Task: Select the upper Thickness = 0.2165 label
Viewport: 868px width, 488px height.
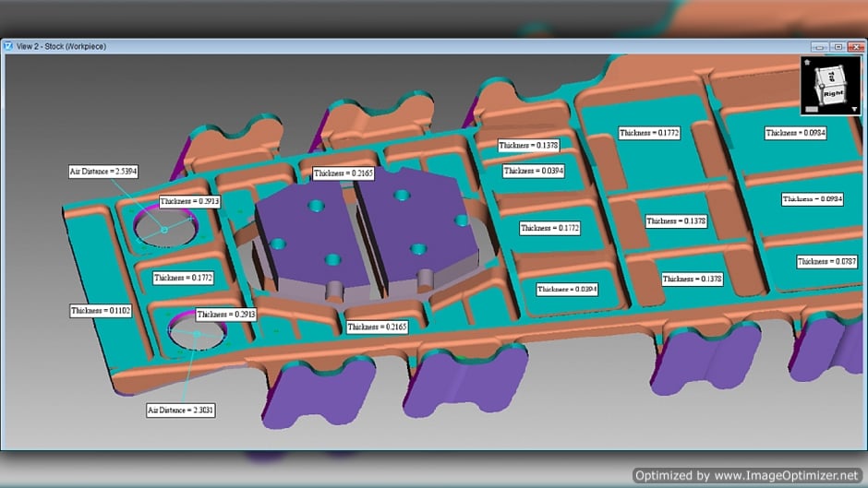Action: coord(343,173)
